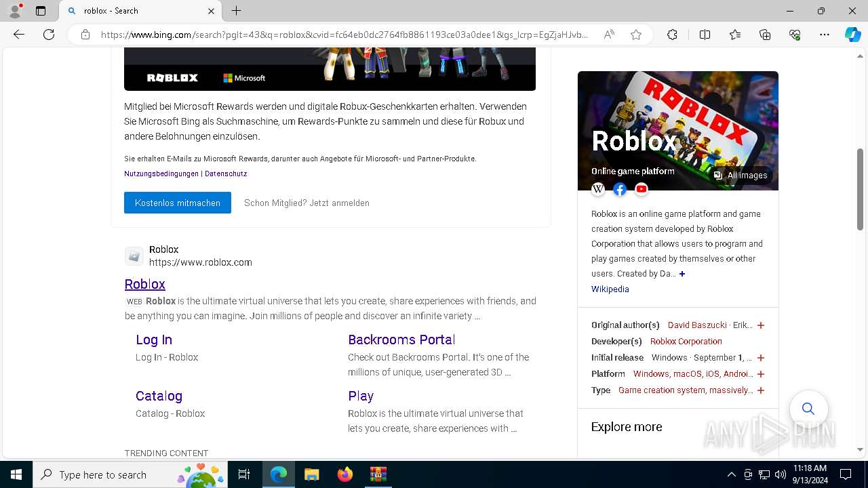The height and width of the screenshot is (488, 868).
Task: Open Settings and more ellipsis menu
Action: point(825,35)
